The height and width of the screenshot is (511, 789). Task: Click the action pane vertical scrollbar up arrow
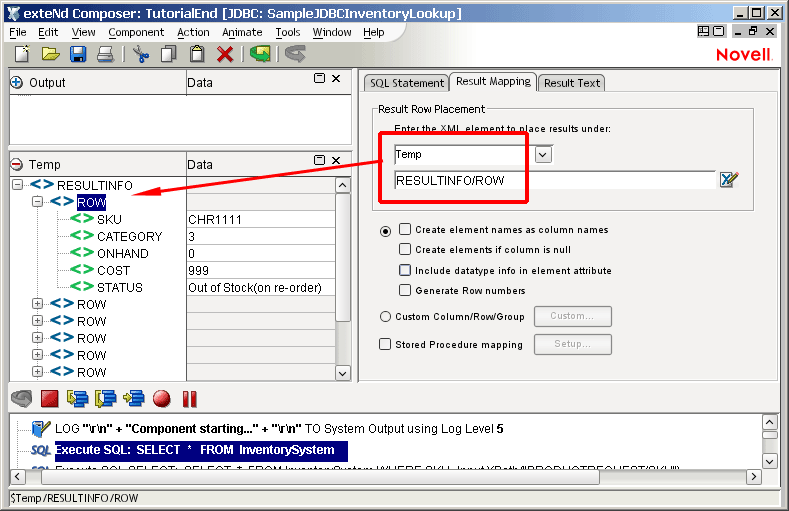pos(770,421)
